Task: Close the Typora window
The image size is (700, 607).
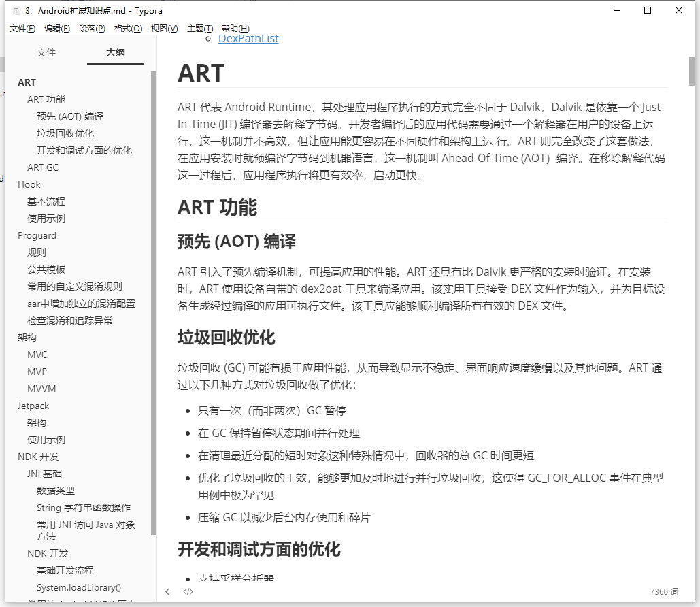Action: click(679, 10)
